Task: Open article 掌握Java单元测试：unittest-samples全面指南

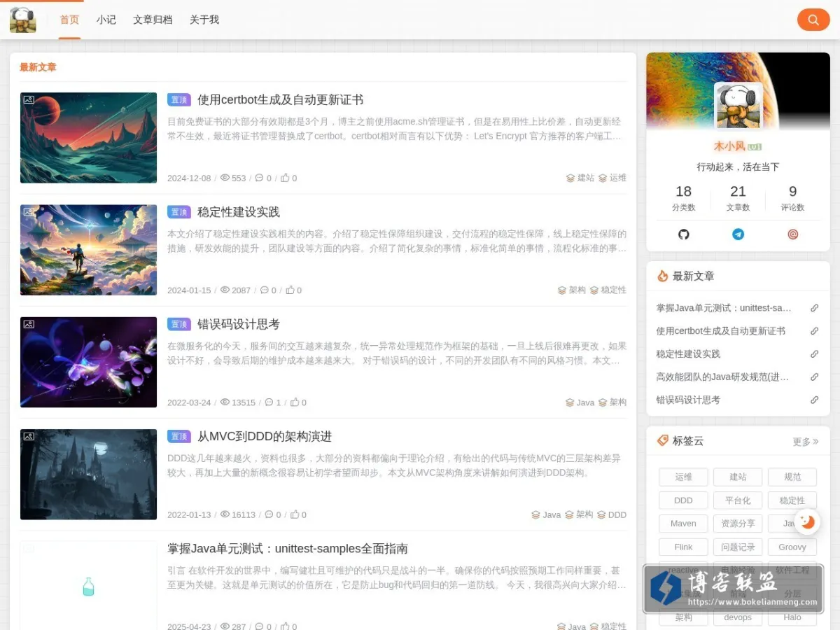Action: tap(288, 549)
